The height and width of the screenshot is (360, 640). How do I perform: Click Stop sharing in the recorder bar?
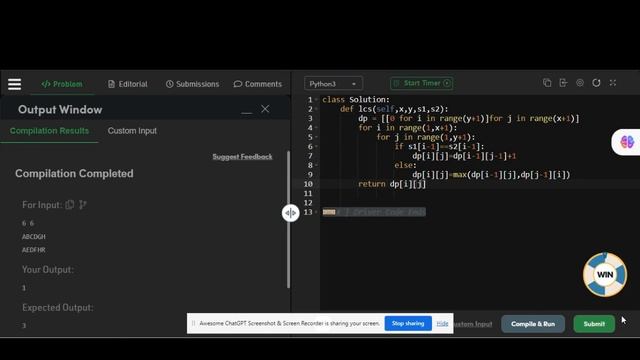coord(408,323)
